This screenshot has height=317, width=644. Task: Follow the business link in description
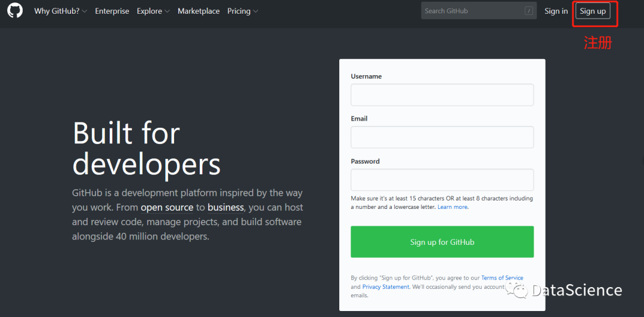pos(225,208)
